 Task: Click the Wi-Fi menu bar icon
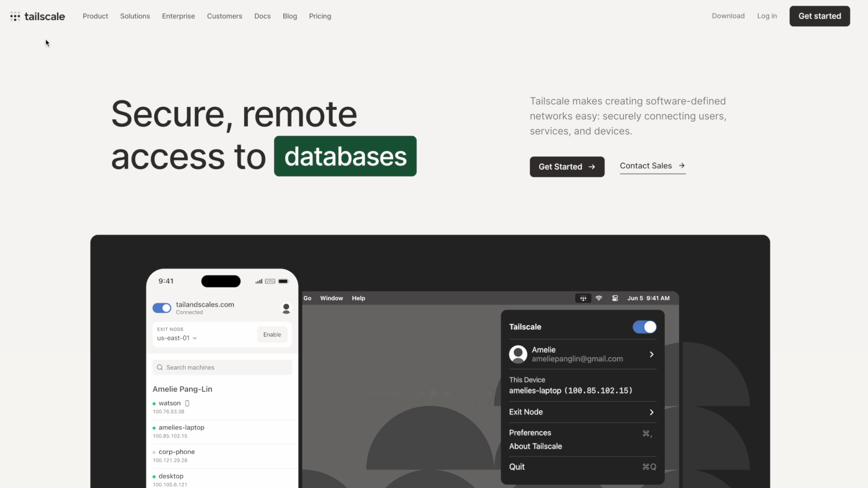(x=599, y=298)
